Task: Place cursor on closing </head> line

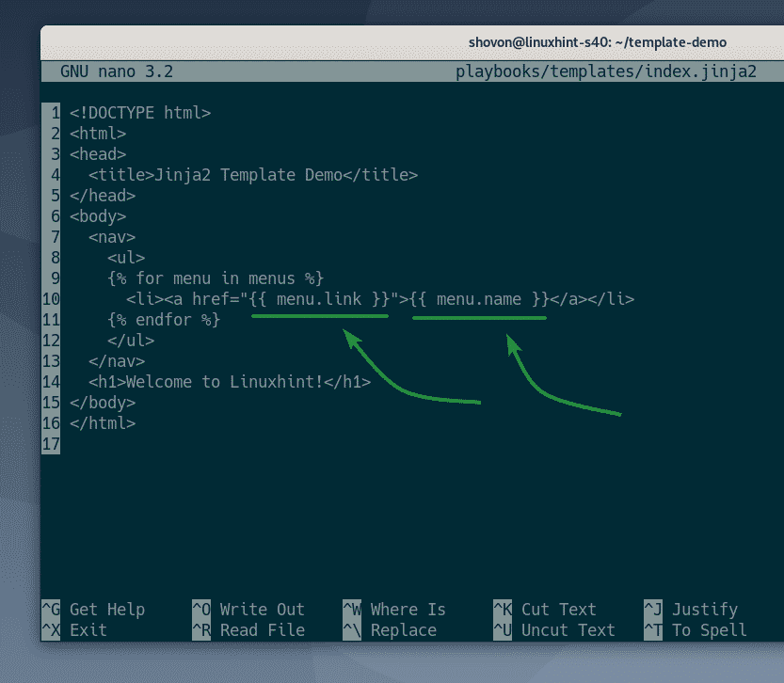Action: 103,196
